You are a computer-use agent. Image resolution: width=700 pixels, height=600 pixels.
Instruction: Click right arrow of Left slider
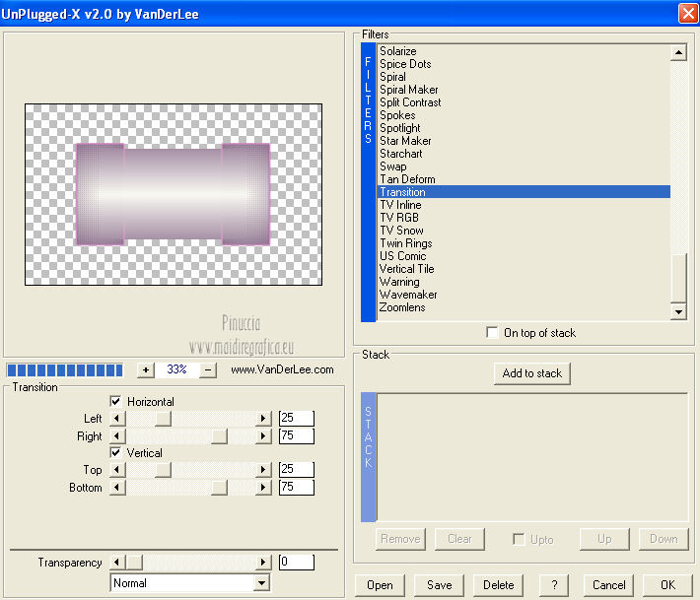(x=263, y=419)
